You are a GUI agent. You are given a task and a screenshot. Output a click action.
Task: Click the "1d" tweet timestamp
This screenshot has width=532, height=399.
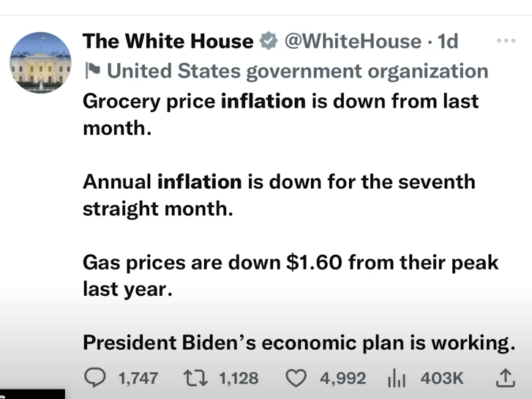(447, 42)
